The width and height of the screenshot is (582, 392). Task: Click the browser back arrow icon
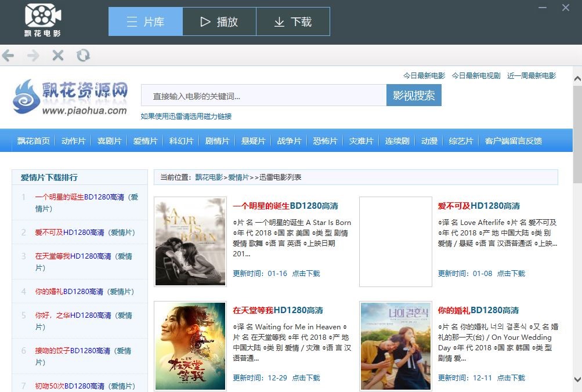tap(8, 56)
